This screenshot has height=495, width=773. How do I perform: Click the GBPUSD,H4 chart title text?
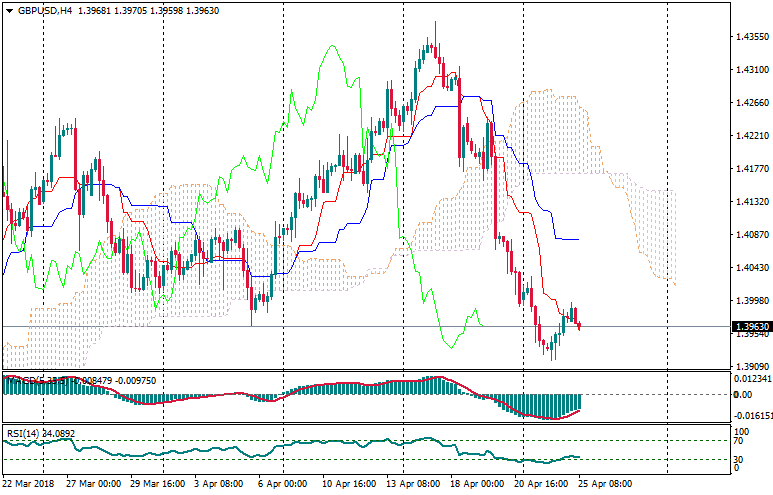[42, 11]
